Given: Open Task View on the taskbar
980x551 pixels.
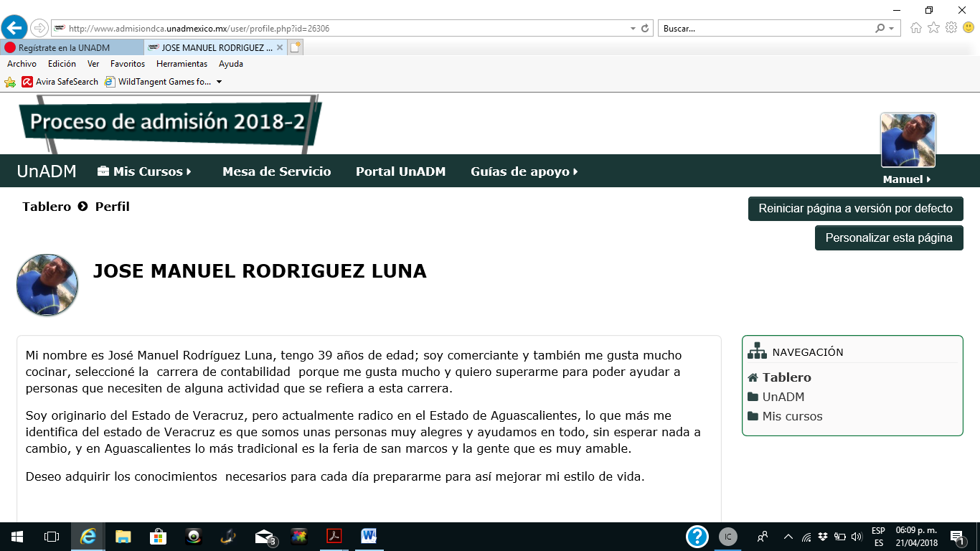Looking at the screenshot, I should 52,537.
